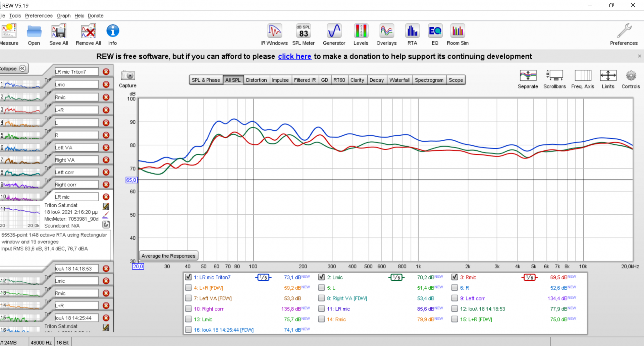Switch to the SPL & Phase tab
Viewport: 644px width, 346px height.
[206, 80]
